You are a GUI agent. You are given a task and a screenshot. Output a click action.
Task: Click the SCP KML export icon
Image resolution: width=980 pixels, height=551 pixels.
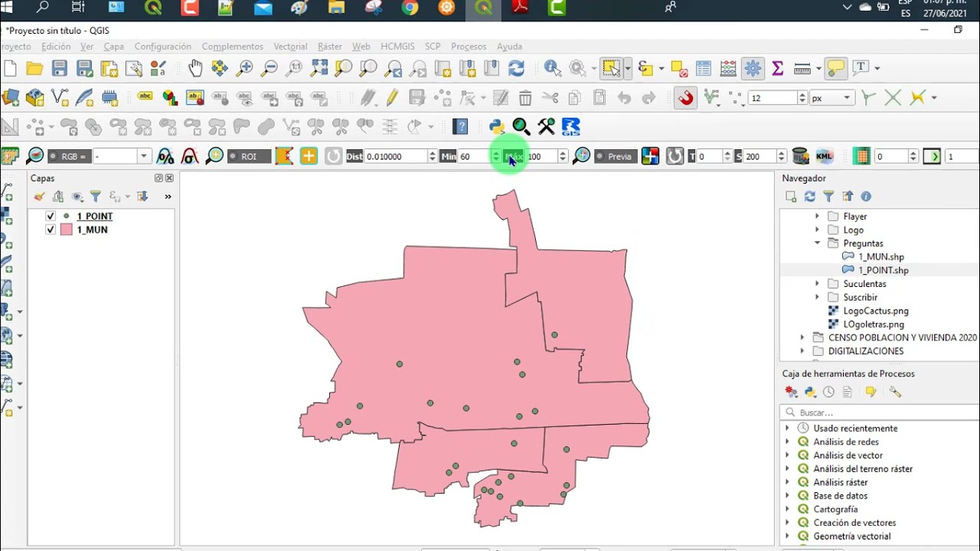point(824,156)
